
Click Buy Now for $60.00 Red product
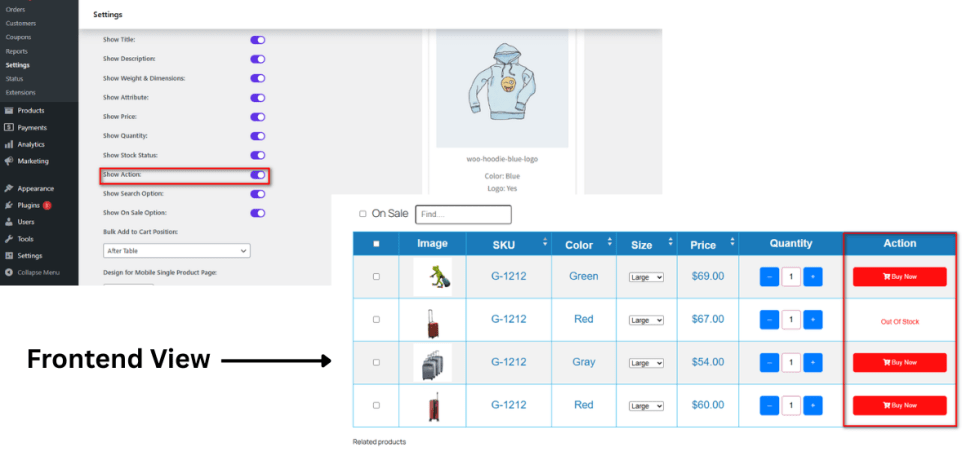coord(899,405)
